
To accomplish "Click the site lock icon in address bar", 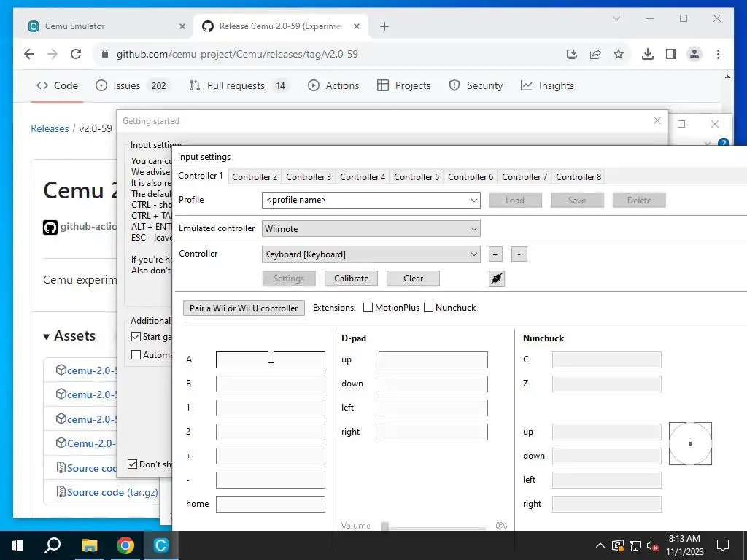I will click(105, 54).
